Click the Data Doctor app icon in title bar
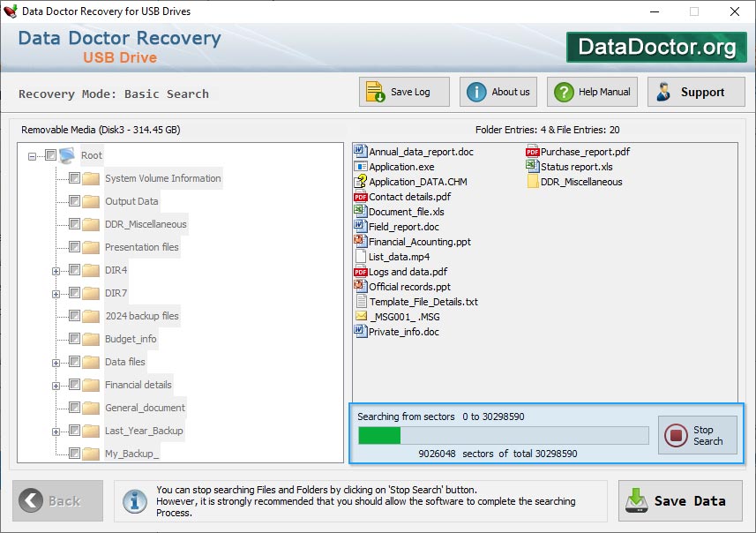This screenshot has height=533, width=756. pos(10,11)
